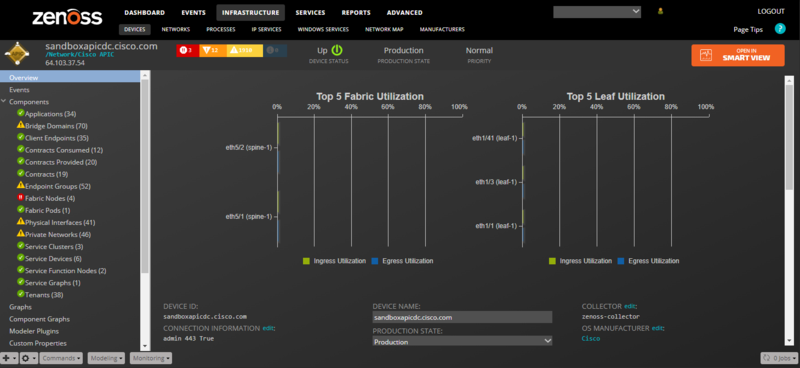Click the Zenoss logo

(67, 18)
